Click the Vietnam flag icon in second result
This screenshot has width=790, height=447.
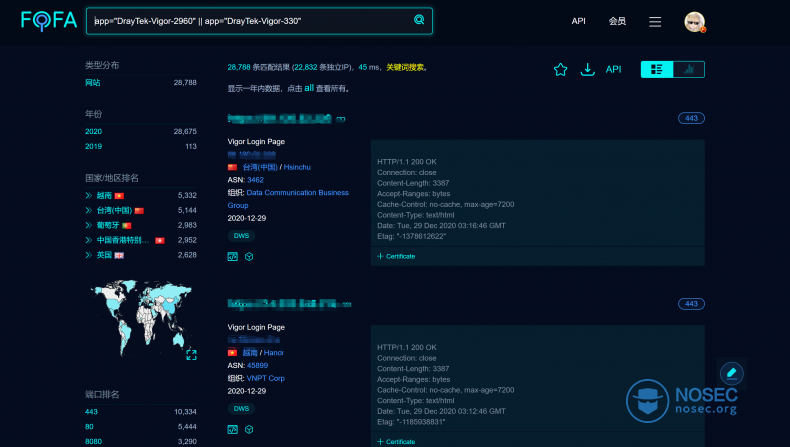[232, 353]
